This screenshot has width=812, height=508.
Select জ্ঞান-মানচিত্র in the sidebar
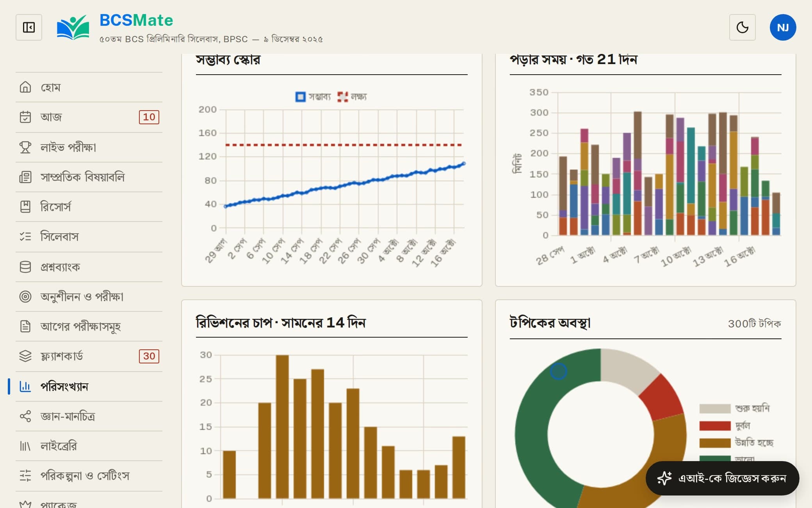point(89,416)
